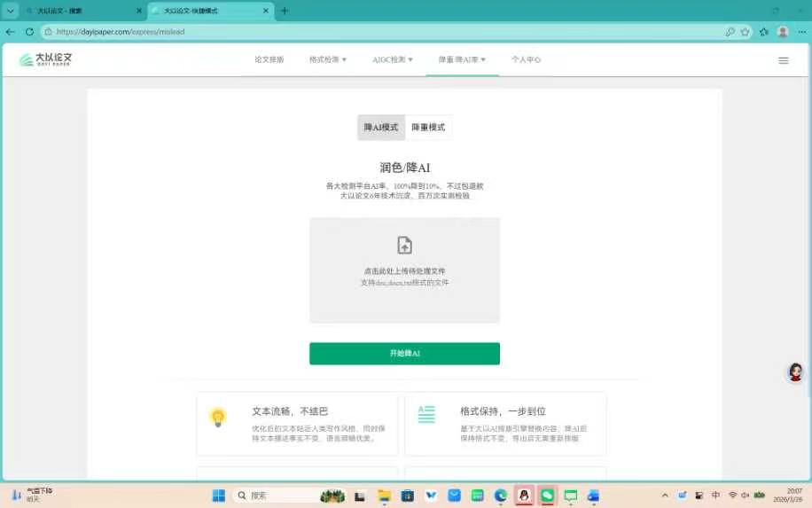Image resolution: width=812 pixels, height=508 pixels.
Task: Open the QQ penguin app in the taskbar
Action: coord(524,496)
